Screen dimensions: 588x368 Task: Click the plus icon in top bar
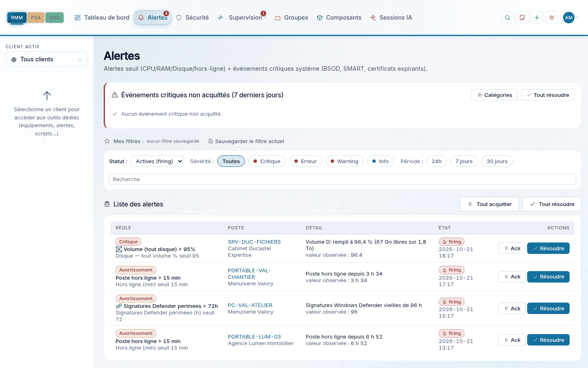click(x=537, y=18)
